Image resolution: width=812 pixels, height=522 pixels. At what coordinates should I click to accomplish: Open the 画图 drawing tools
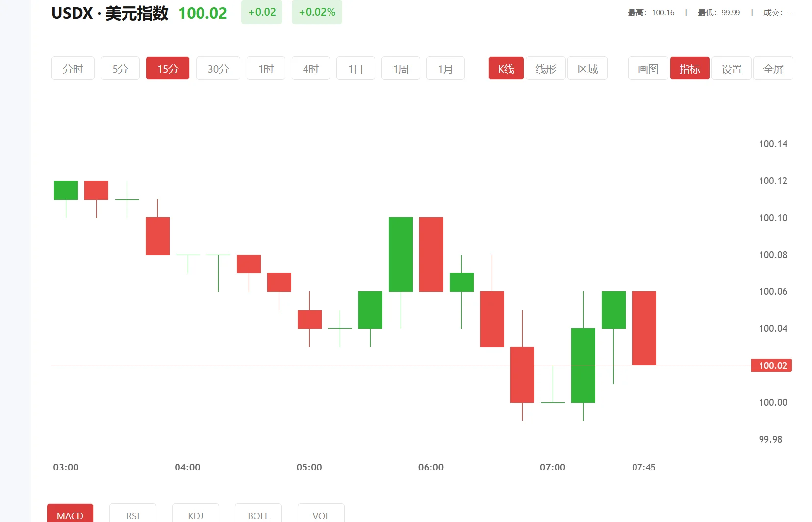(x=648, y=69)
